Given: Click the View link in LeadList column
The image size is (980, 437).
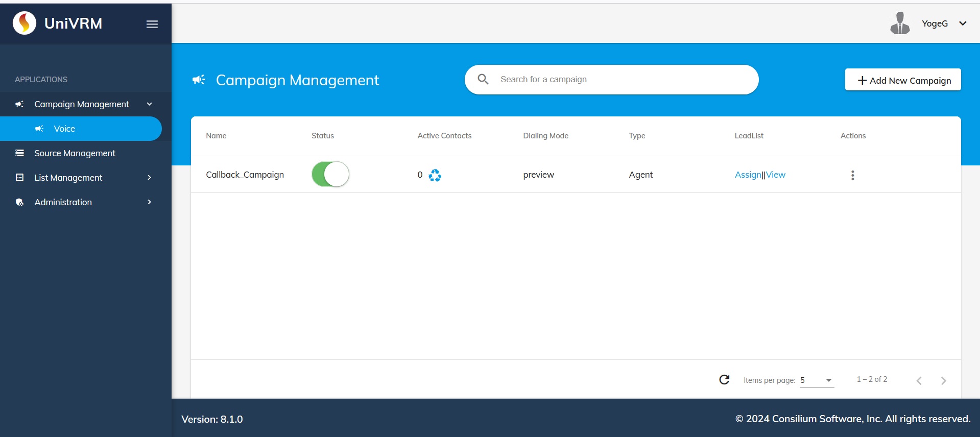Looking at the screenshot, I should click(x=776, y=175).
